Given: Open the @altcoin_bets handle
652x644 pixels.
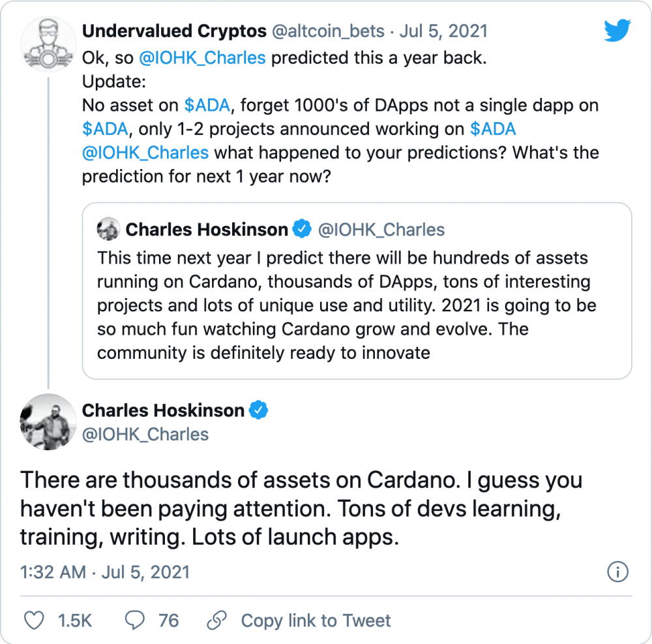Looking at the screenshot, I should [x=328, y=31].
